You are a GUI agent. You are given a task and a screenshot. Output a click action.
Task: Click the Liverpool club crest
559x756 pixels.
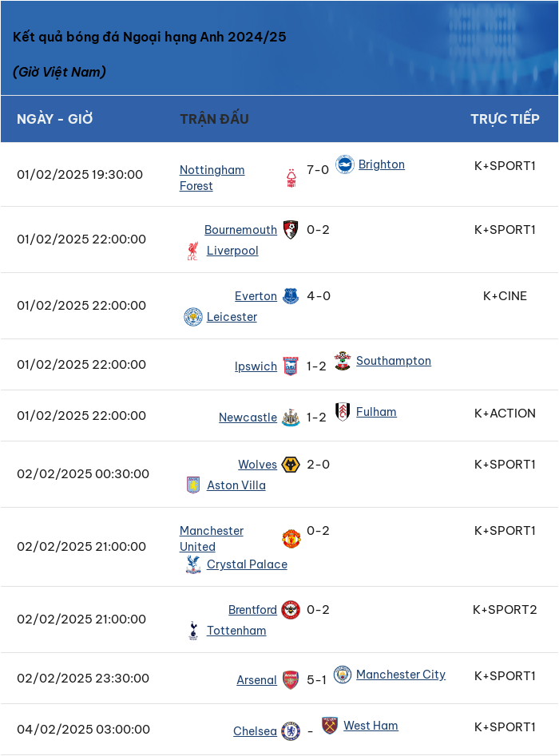point(192,251)
